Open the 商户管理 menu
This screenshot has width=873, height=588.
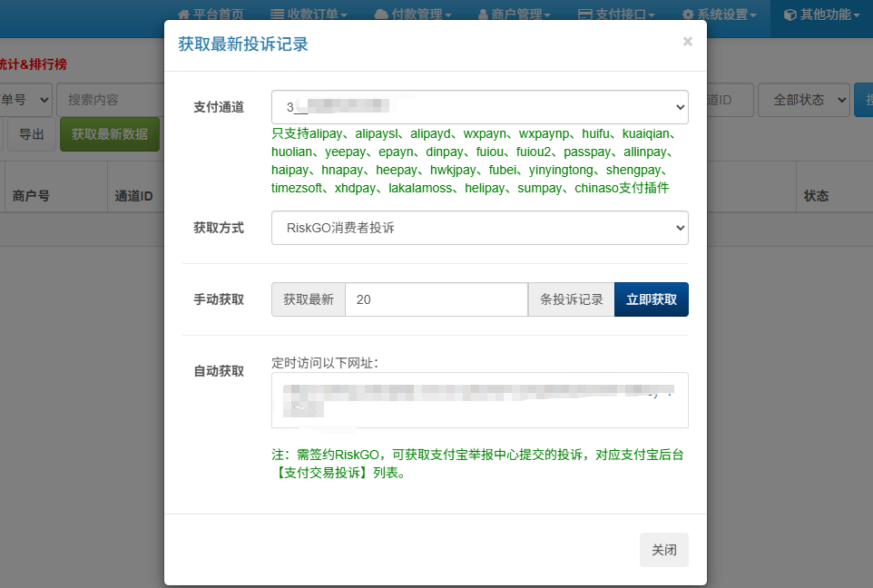pos(514,15)
